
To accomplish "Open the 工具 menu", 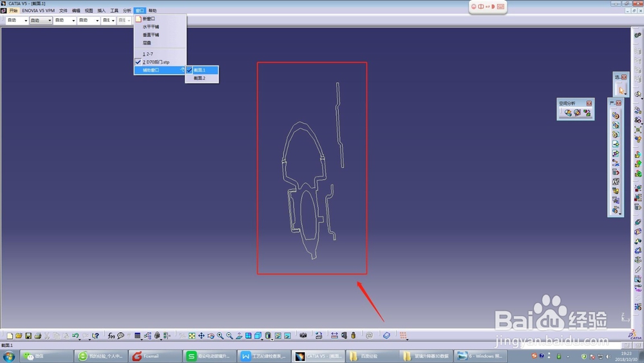I will (x=114, y=11).
